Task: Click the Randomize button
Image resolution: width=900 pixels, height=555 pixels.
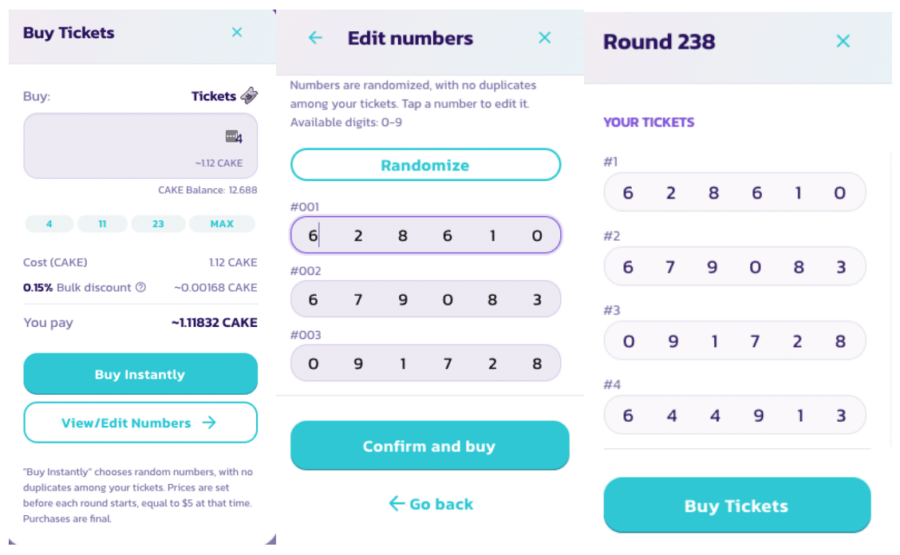Action: click(x=425, y=165)
